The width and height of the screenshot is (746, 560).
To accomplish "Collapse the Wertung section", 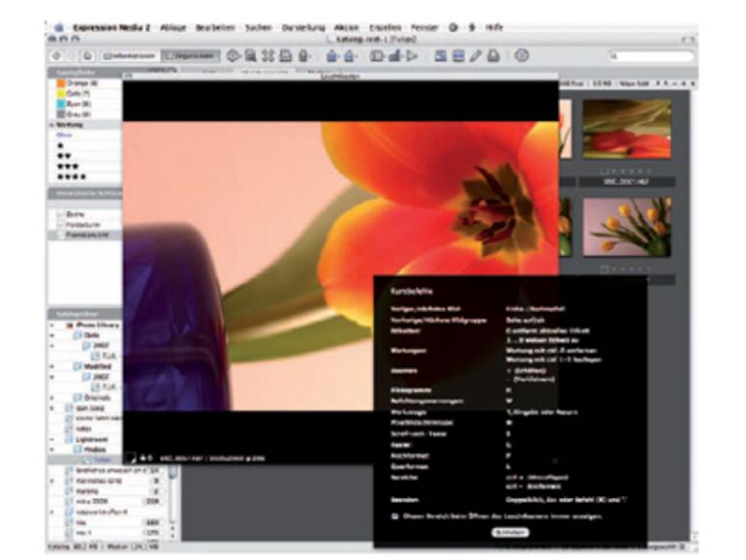I will tap(52, 125).
